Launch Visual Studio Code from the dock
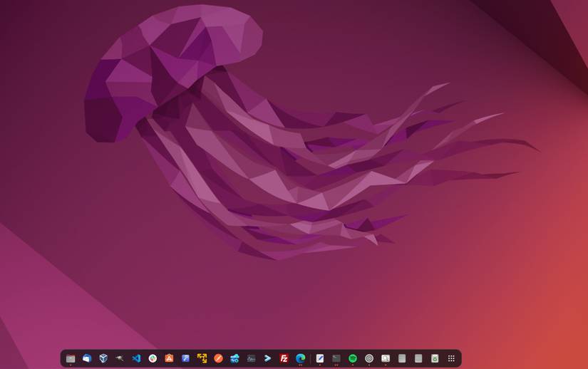 (136, 358)
